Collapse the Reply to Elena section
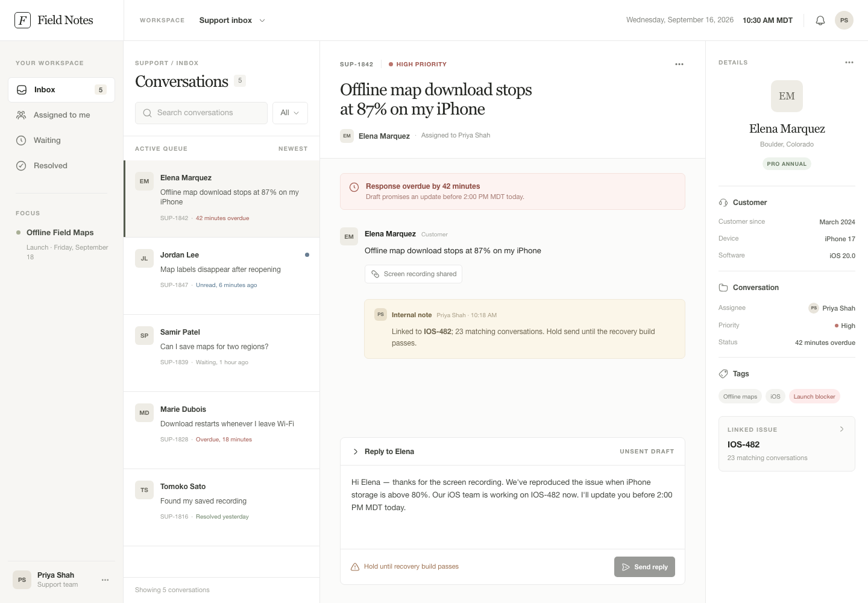868x603 pixels. [x=356, y=452]
